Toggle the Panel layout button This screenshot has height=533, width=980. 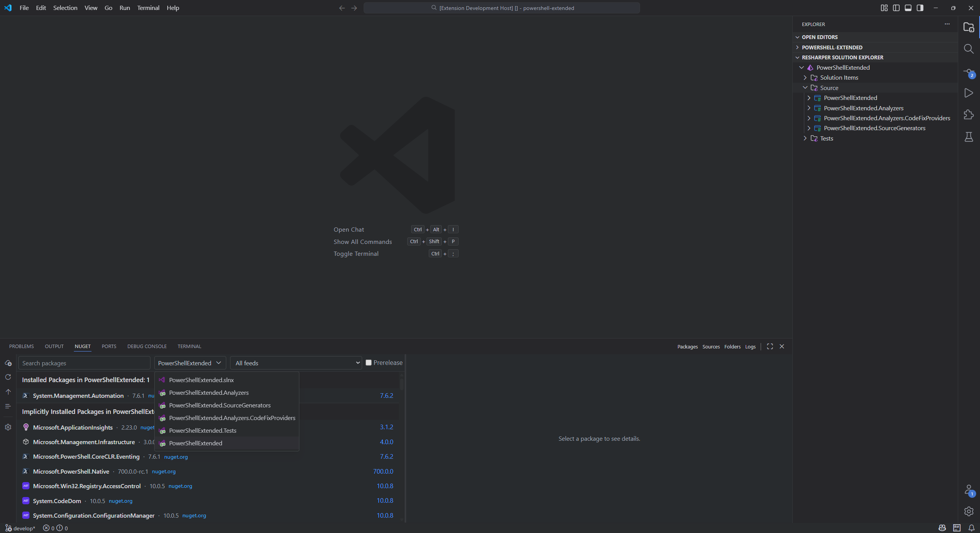point(908,8)
